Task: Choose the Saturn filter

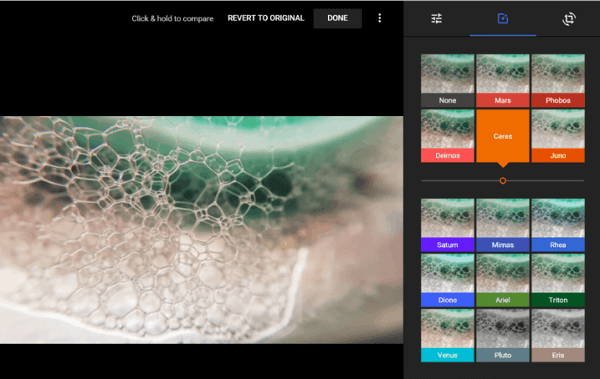Action: tap(447, 225)
